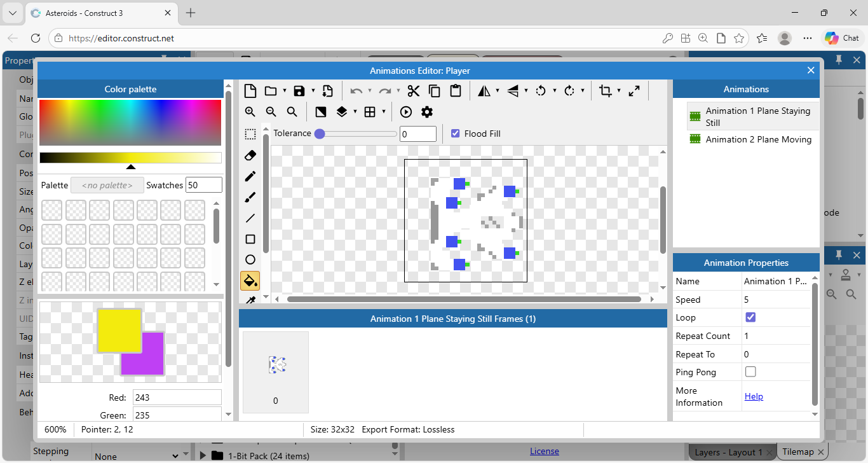
Task: Click the browser refresh button
Action: pyautogui.click(x=36, y=38)
